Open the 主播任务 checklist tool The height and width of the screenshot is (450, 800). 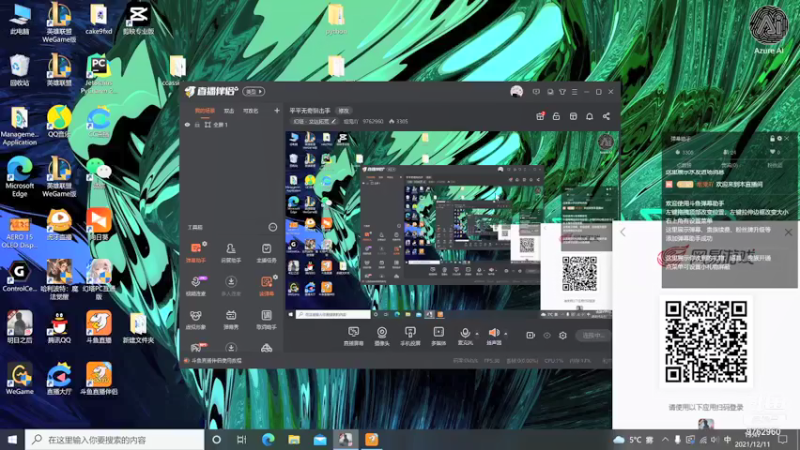pos(266,252)
